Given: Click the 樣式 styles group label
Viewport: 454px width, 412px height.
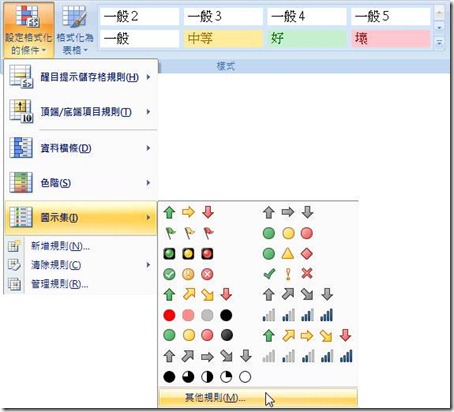Looking at the screenshot, I should coord(226,66).
